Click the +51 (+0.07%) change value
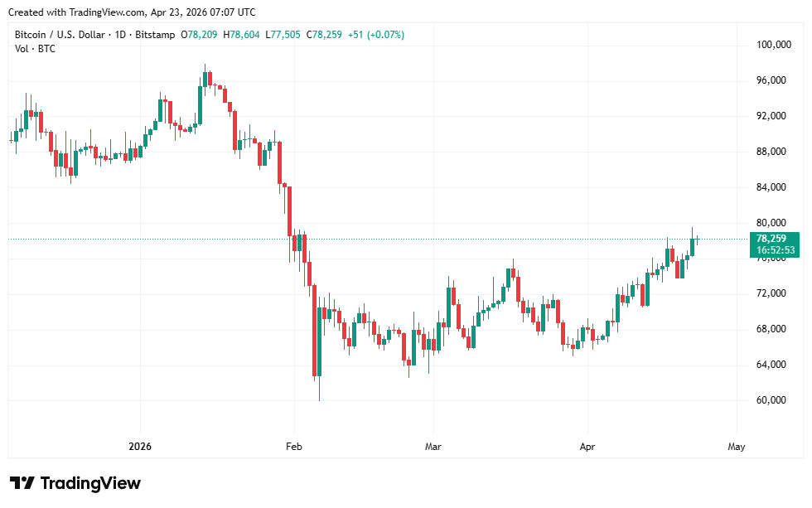This screenshot has width=812, height=508. pos(377,35)
